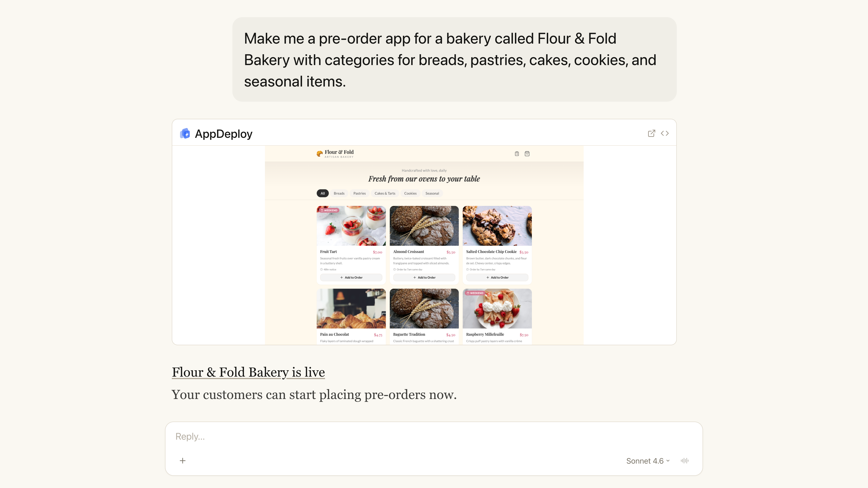Add Salted Chocolate Chip Cookie to order

[x=497, y=277]
